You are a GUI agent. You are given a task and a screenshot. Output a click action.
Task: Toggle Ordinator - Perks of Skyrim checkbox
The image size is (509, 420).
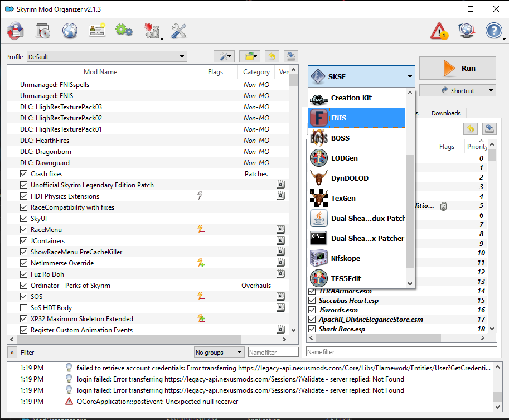pyautogui.click(x=24, y=285)
